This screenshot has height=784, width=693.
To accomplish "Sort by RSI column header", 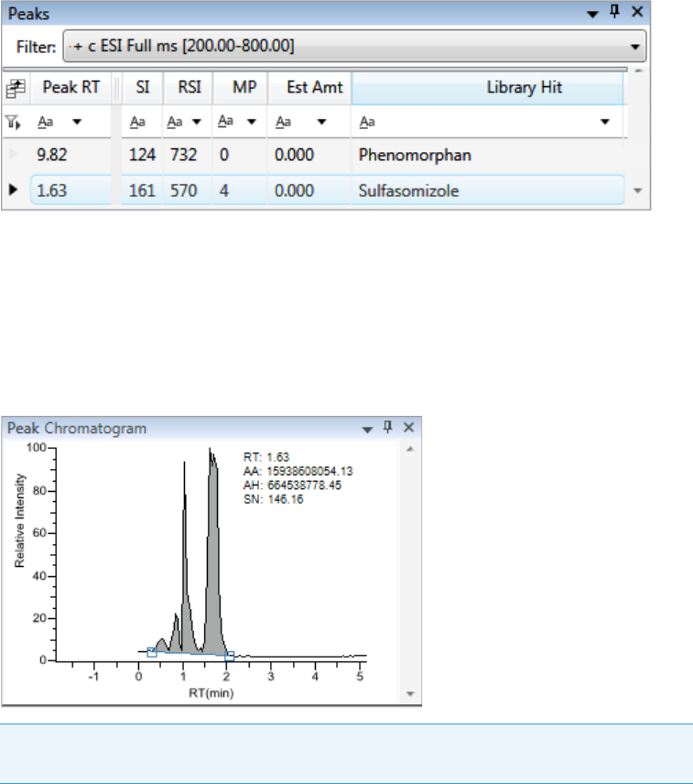I will point(189,88).
